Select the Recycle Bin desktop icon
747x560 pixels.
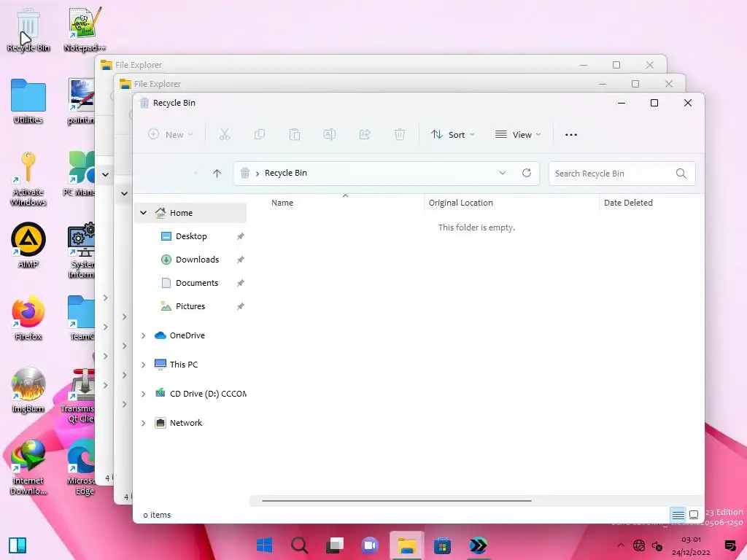[28, 31]
